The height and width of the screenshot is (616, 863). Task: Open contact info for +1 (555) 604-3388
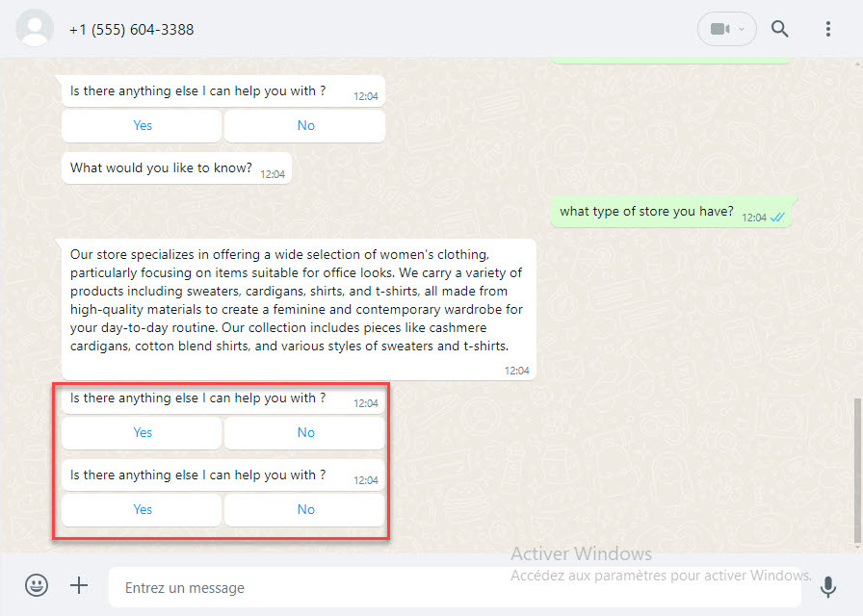pyautogui.click(x=132, y=30)
